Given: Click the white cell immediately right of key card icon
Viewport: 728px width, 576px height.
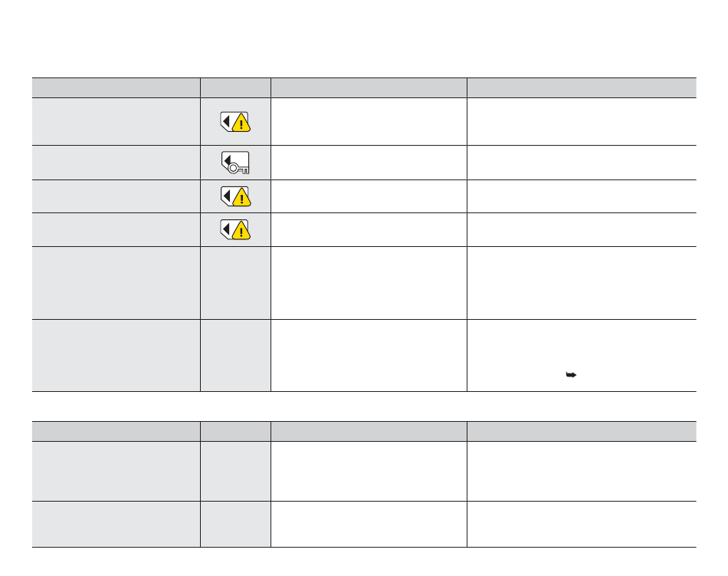Looking at the screenshot, I should 369,163.
